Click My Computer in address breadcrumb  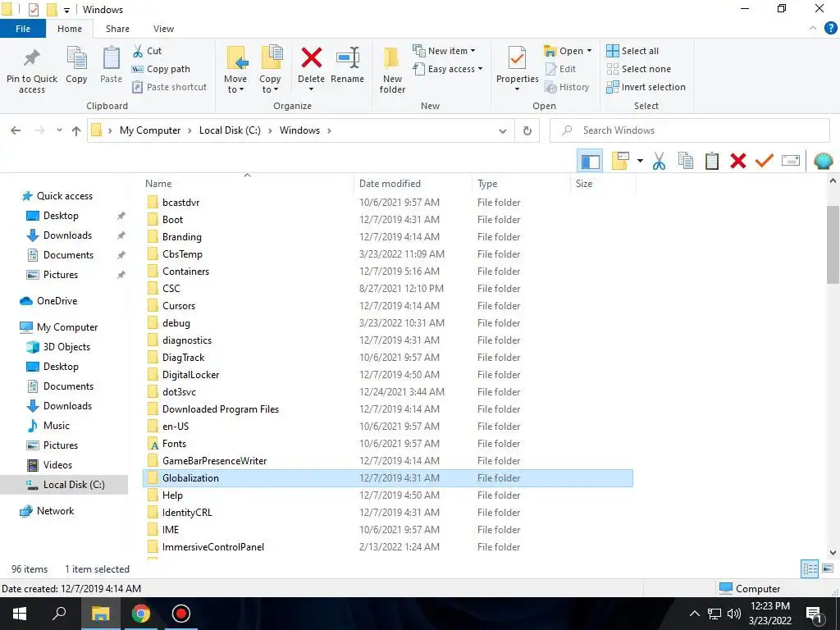(x=150, y=130)
